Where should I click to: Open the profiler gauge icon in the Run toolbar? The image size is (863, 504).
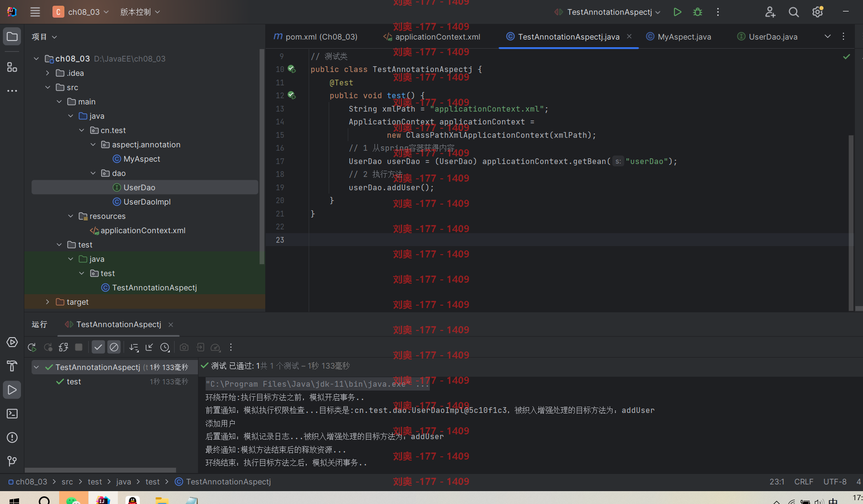pos(216,348)
